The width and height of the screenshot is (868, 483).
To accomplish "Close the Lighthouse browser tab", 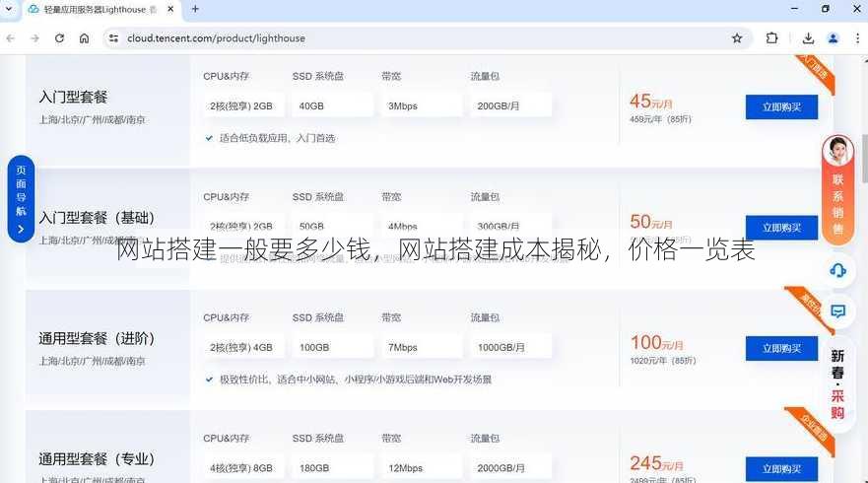I will tap(170, 9).
